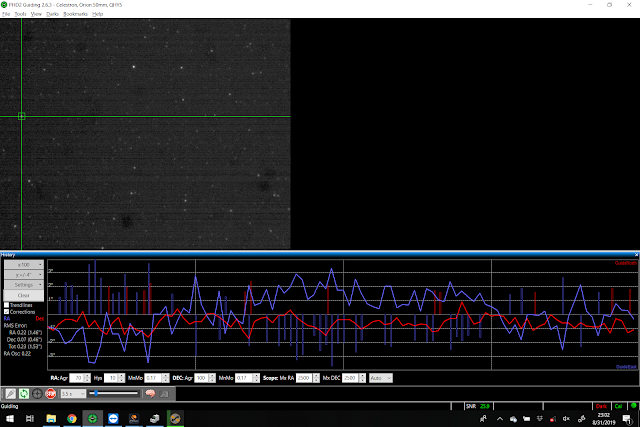Show hidden system tray icons chevron
The image size is (640, 427).
point(500,419)
